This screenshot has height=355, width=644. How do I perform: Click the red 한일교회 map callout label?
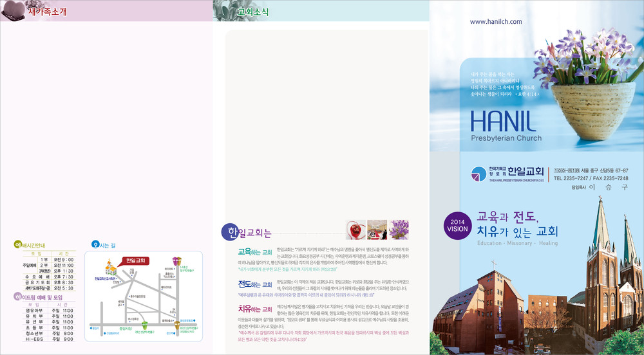136,260
